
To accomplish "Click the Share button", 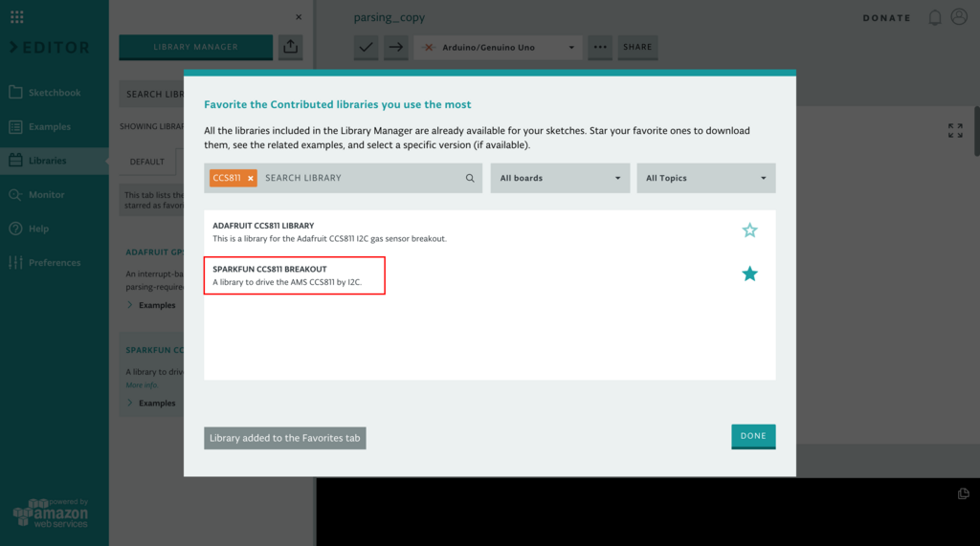I will pyautogui.click(x=637, y=47).
